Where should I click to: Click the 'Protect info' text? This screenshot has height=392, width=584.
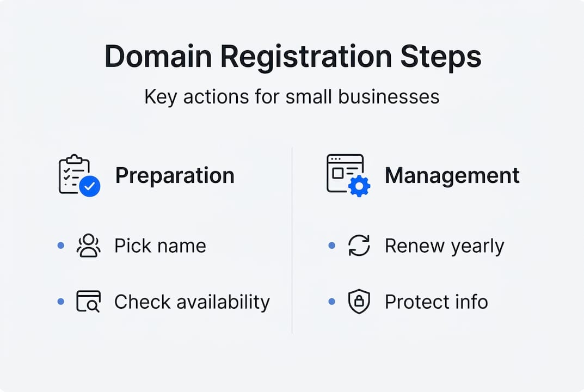[x=436, y=302]
